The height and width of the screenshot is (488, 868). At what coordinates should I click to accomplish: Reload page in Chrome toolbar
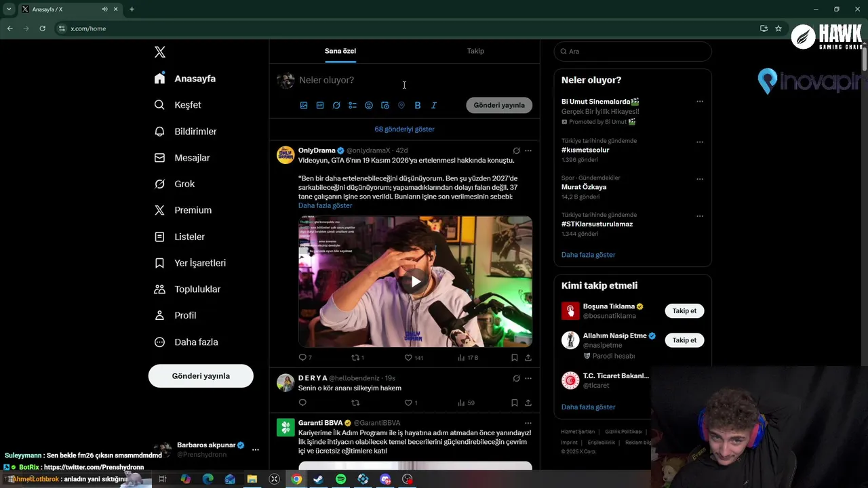click(43, 28)
